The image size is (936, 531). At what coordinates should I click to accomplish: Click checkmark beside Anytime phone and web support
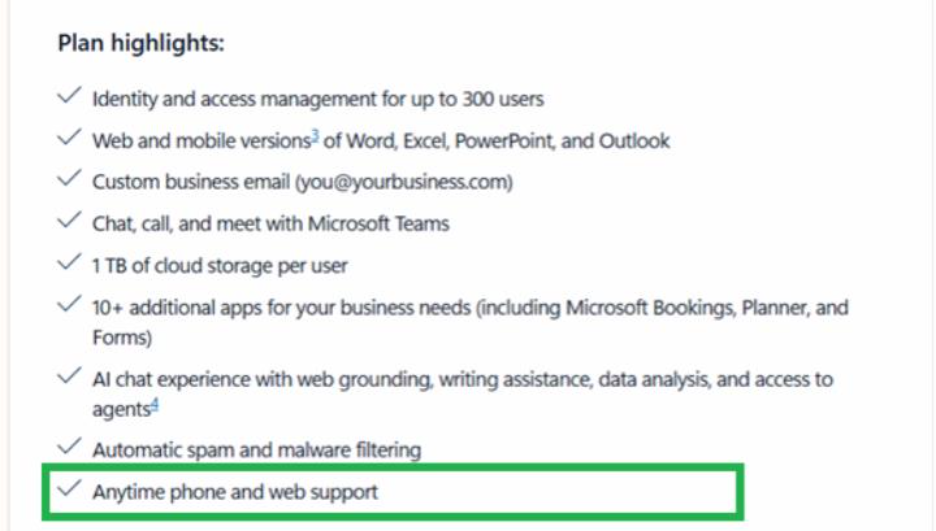coord(69,489)
